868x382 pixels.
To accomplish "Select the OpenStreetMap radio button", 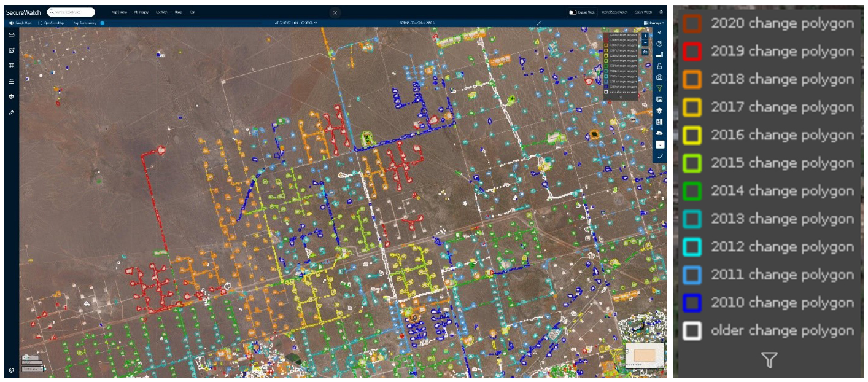I will coord(40,23).
